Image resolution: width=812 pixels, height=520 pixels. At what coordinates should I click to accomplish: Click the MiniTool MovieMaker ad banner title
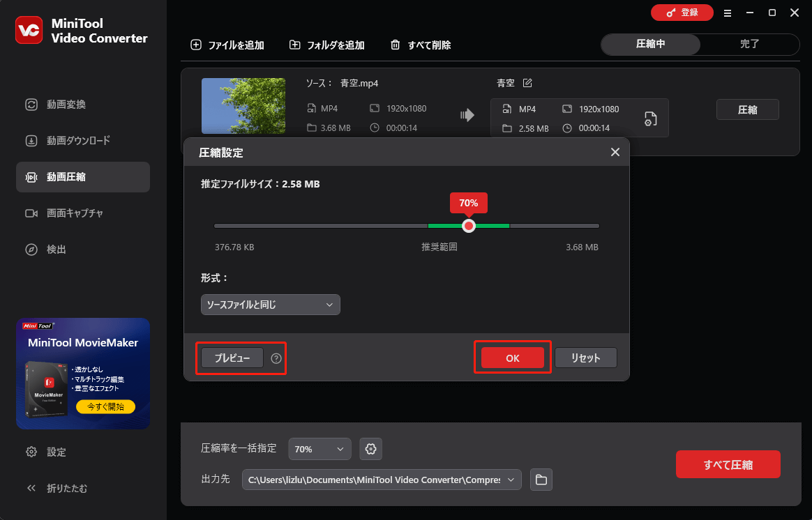coord(83,342)
